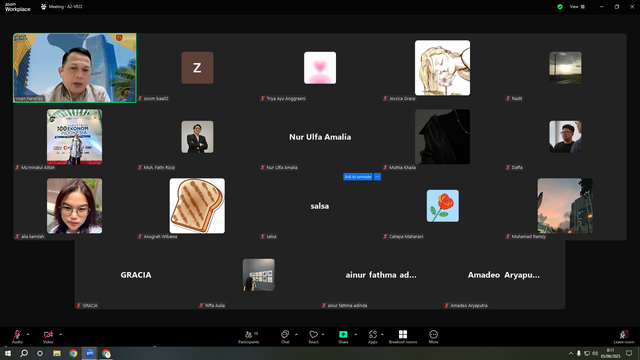Click the Leave room button
This screenshot has width=640, height=360.
tap(624, 337)
